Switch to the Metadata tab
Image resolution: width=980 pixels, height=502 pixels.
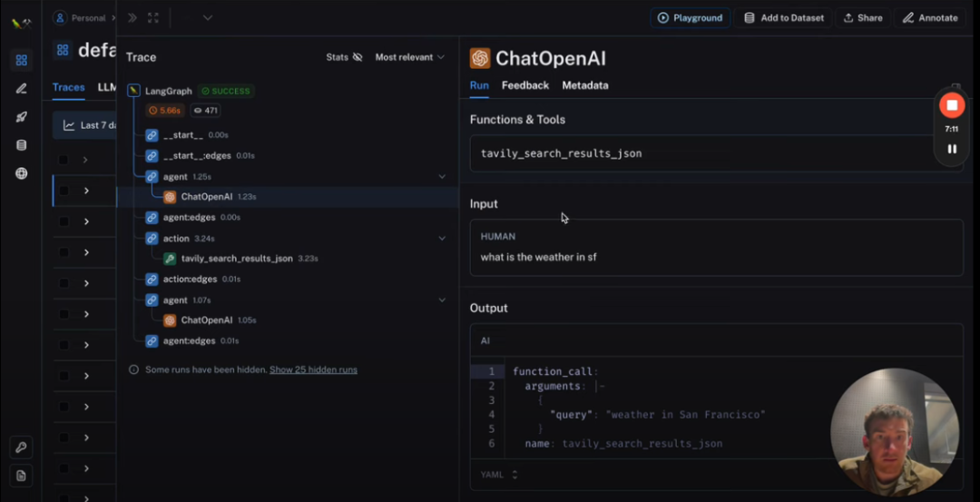click(x=584, y=85)
